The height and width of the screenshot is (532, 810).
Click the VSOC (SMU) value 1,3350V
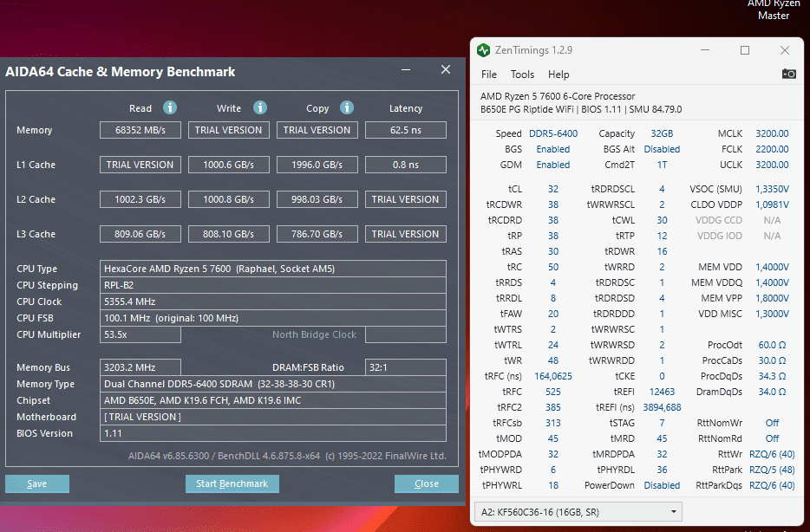click(772, 189)
